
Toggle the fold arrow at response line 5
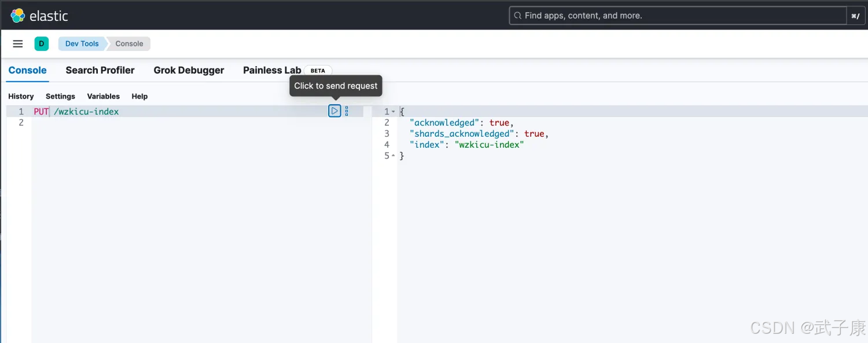[x=393, y=156]
